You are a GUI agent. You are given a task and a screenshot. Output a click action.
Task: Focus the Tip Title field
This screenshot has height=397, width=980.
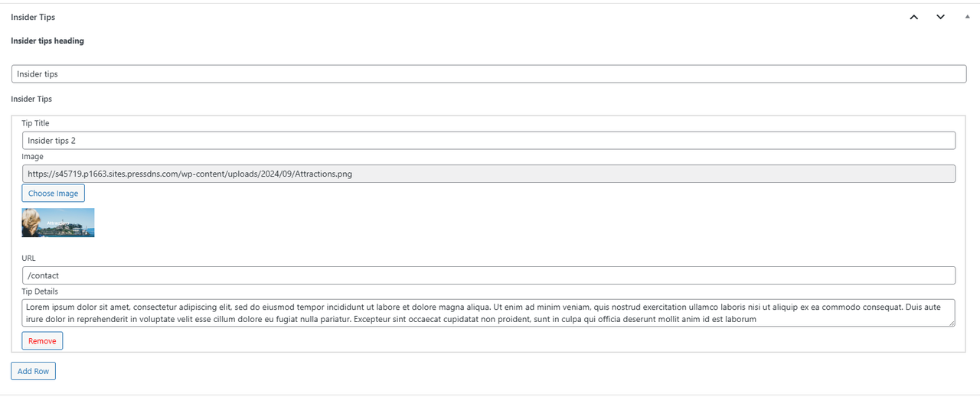click(x=488, y=140)
